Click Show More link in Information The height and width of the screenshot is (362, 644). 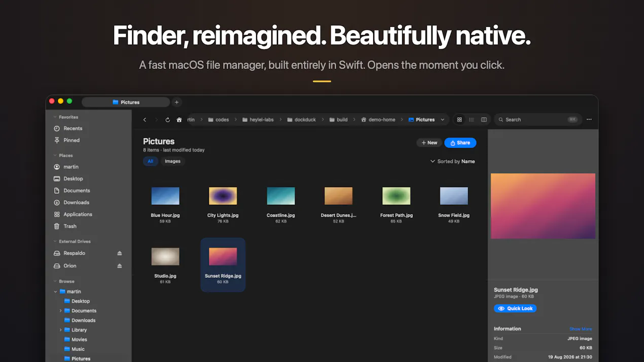[581, 329]
